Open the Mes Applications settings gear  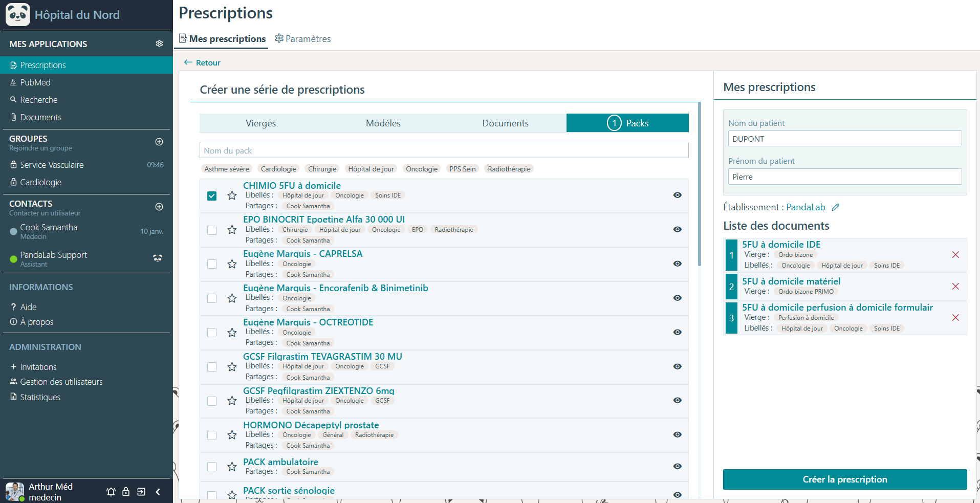coord(159,44)
